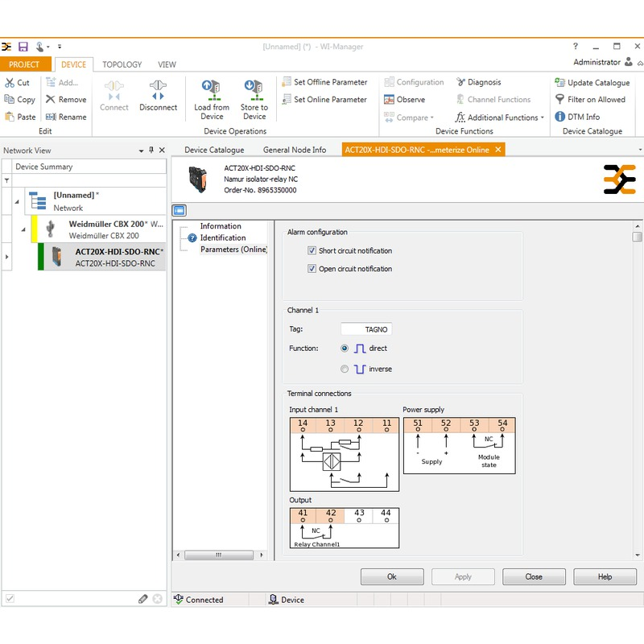Click the Help button
This screenshot has height=644, width=644.
point(605,576)
